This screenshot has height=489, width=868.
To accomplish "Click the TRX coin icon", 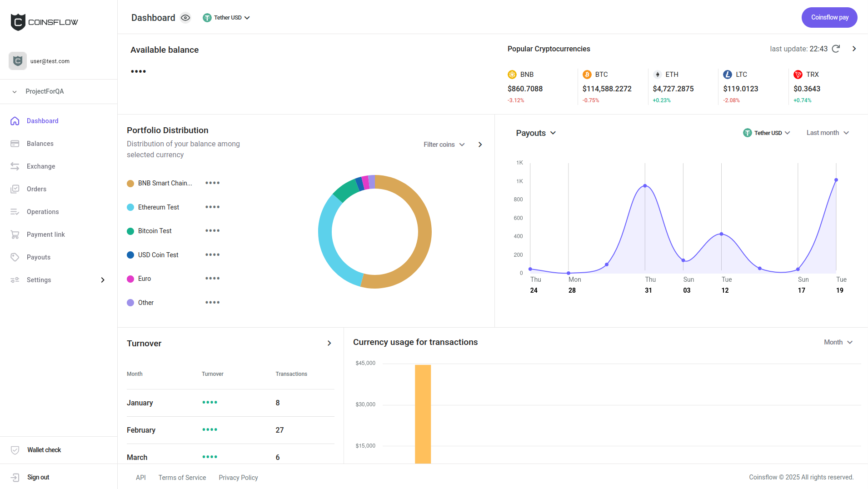I will [798, 75].
